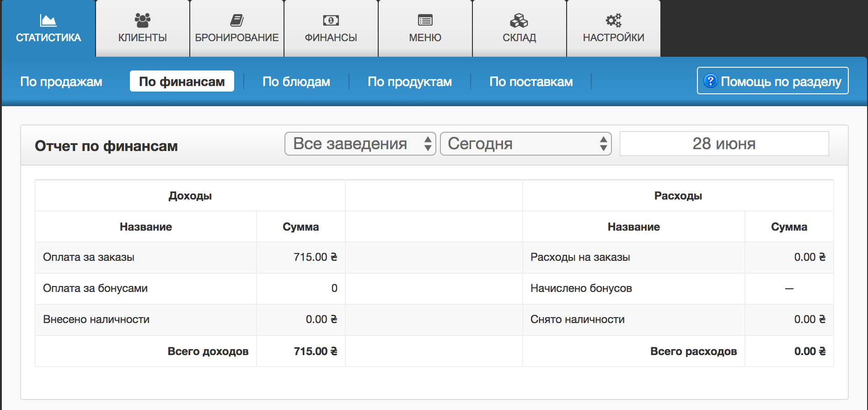The width and height of the screenshot is (868, 410).
Task: Click Помощь по разделу button
Action: coord(773,81)
